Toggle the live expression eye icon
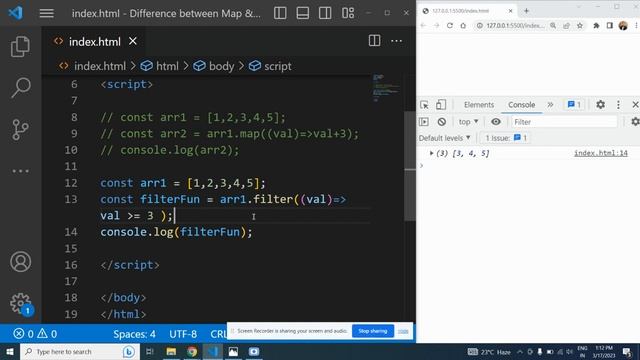Image resolution: width=640 pixels, height=360 pixels. click(x=496, y=122)
